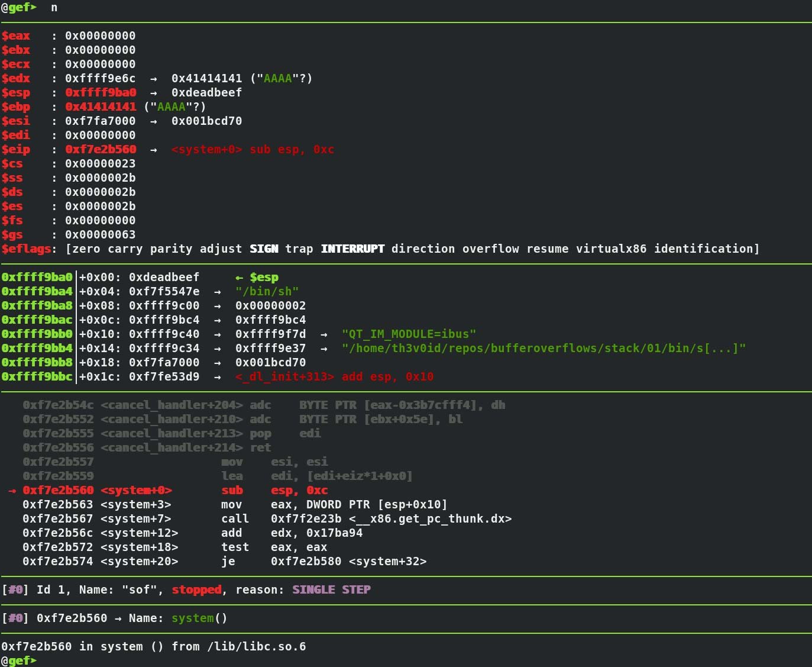Click the INTERRUPT flag in eflags
This screenshot has height=667, width=812.
pos(352,249)
